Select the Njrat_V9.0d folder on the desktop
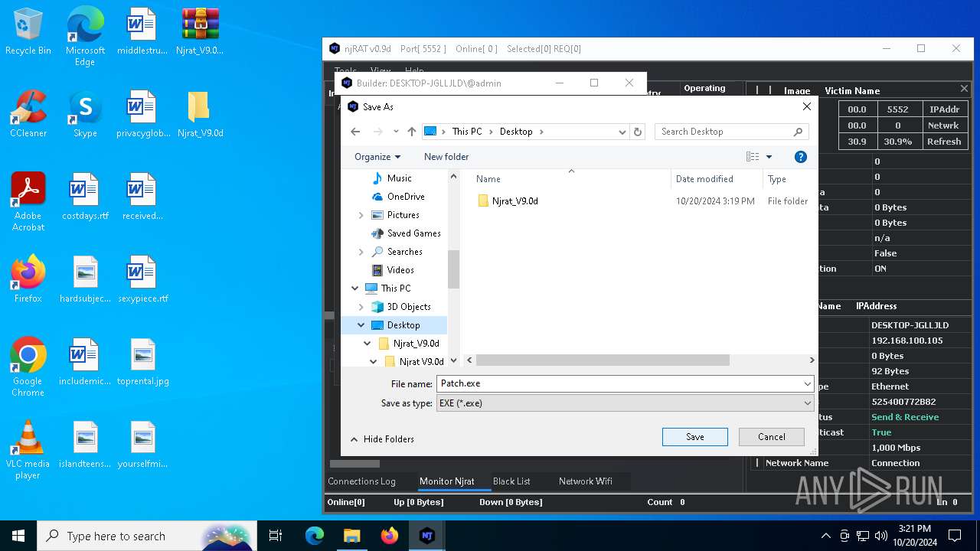 200,114
